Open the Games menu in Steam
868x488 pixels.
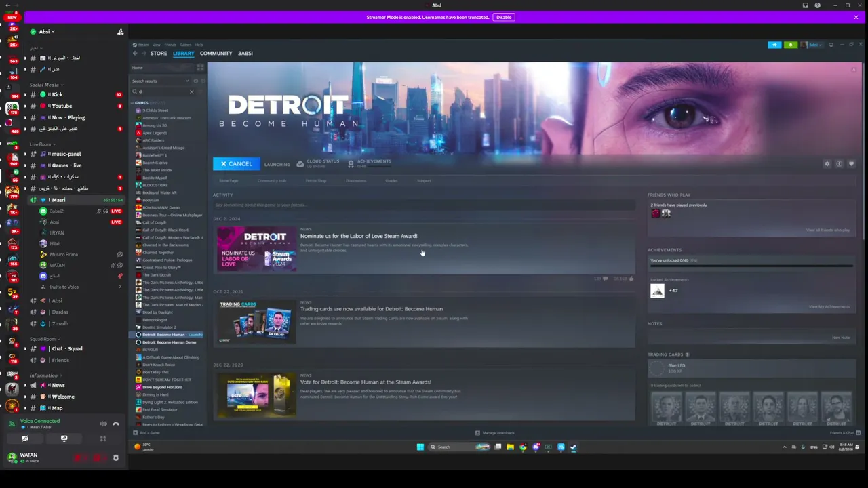(x=185, y=45)
